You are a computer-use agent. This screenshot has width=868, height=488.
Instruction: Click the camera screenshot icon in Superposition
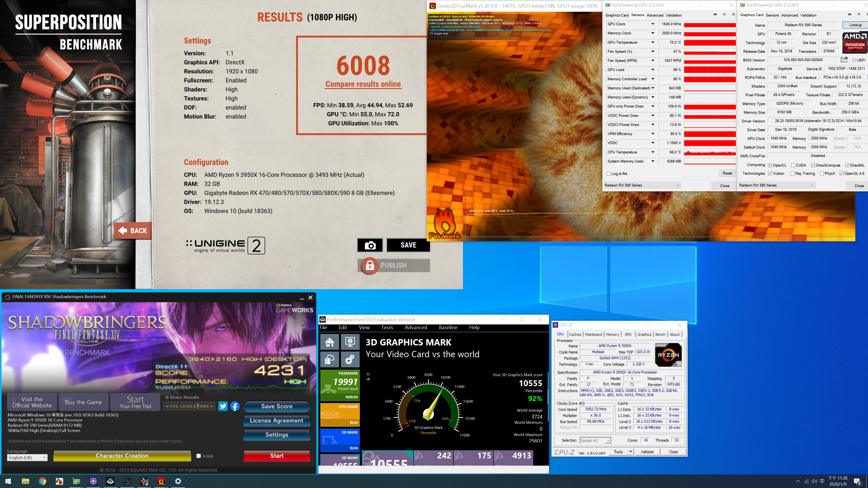(x=370, y=245)
